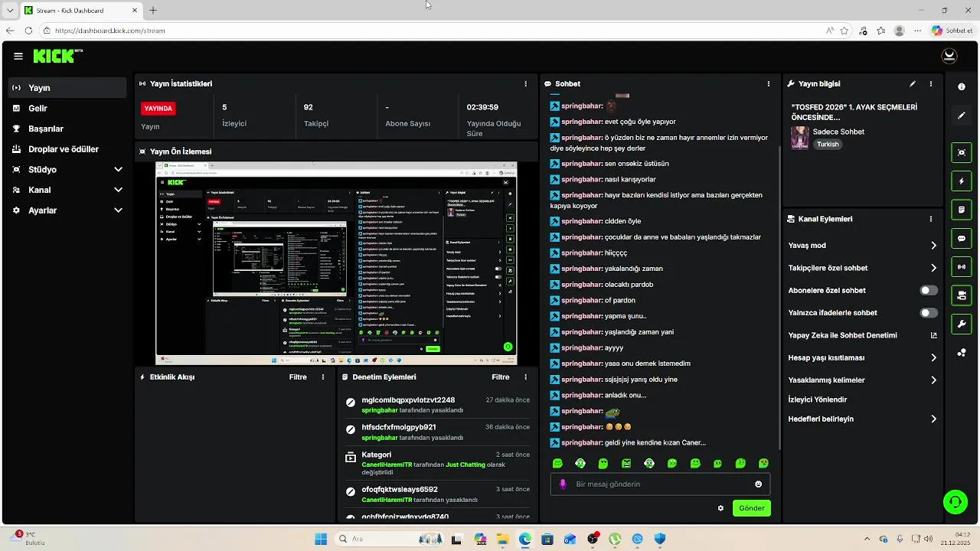
Task: Open kebab menu of Sohbet panel
Action: 769,84
